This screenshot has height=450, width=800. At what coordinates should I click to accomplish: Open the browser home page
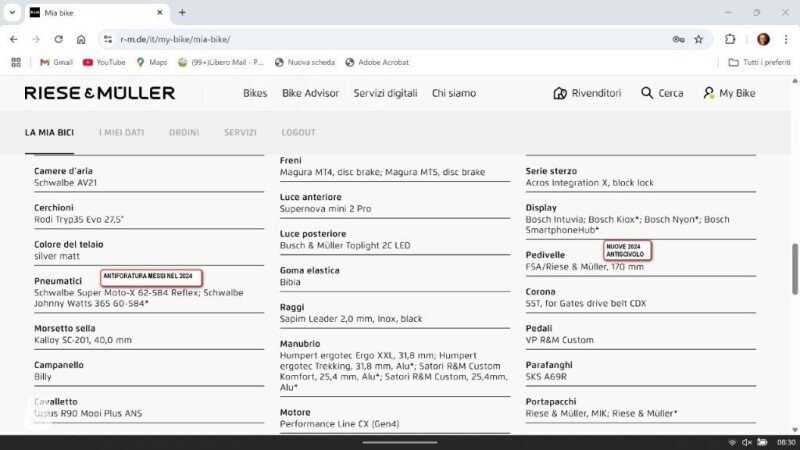pyautogui.click(x=81, y=39)
